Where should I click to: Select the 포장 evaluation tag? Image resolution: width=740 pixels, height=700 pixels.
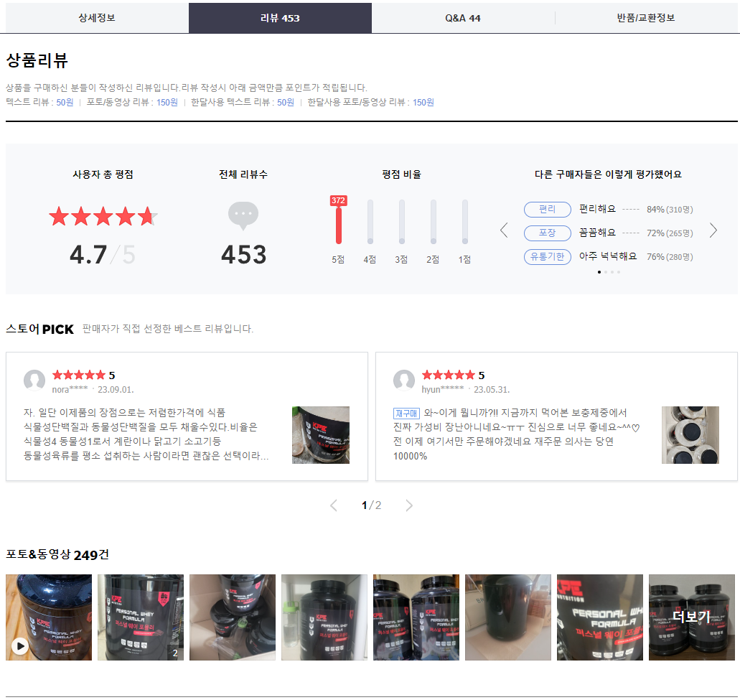tap(548, 233)
